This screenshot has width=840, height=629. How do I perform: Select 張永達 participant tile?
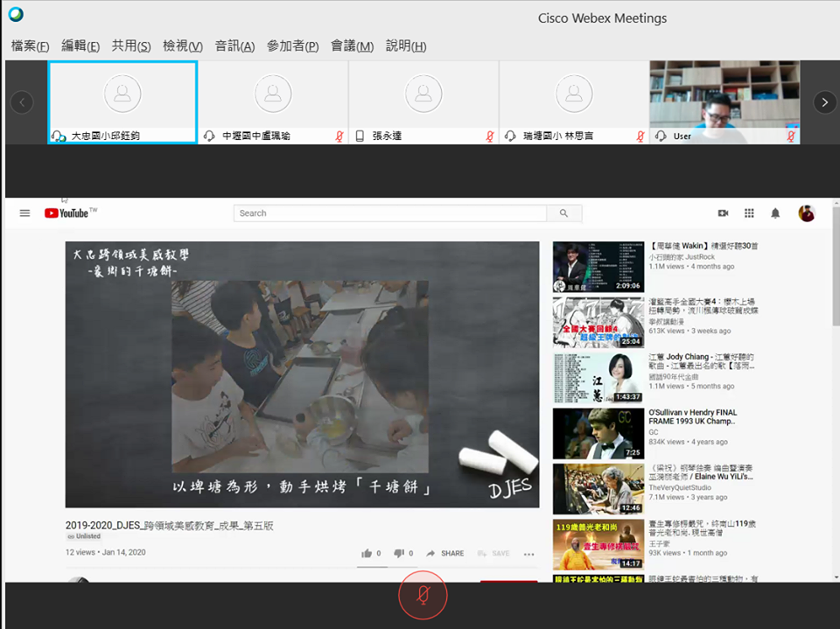(423, 101)
